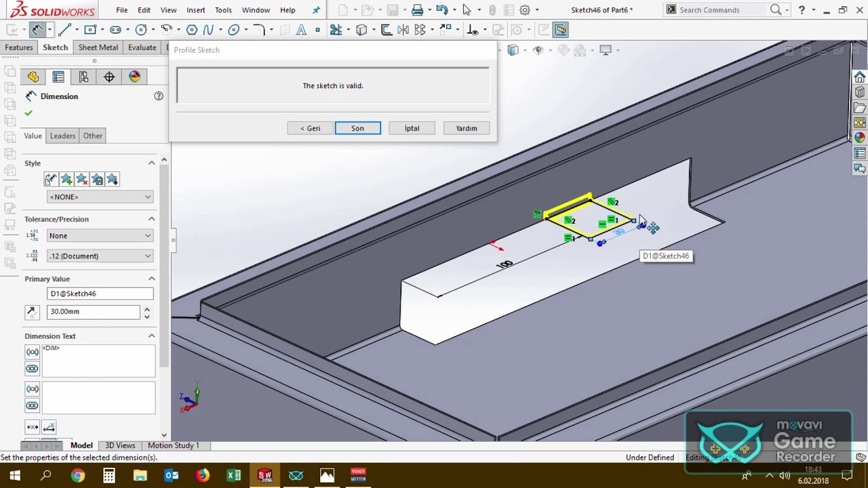Select the Corner Rectangle tool

point(90,30)
